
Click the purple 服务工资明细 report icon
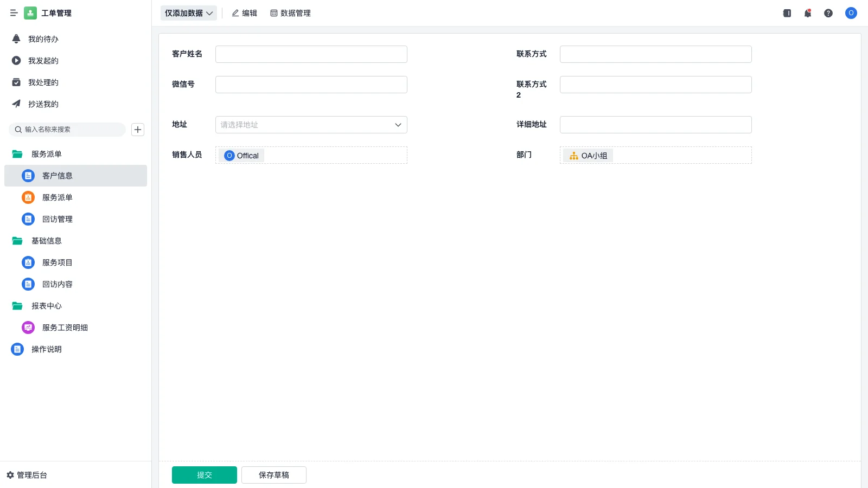click(x=28, y=328)
